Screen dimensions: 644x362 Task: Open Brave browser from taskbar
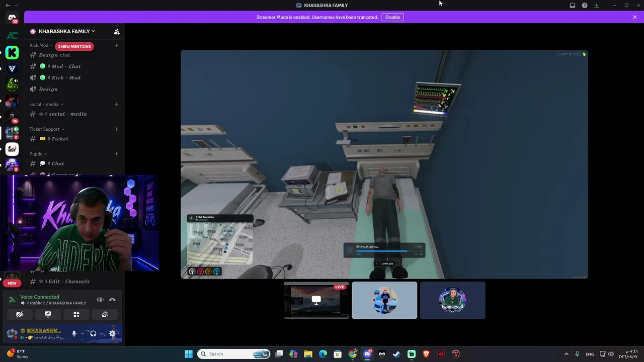coord(426,354)
